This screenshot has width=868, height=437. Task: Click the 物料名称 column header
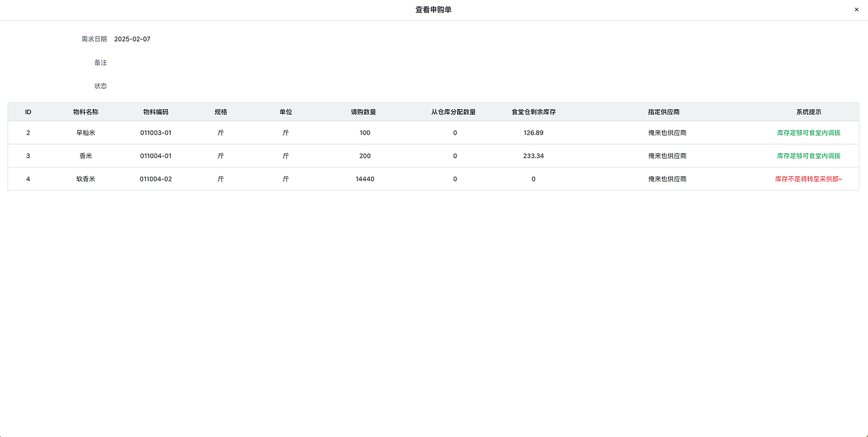85,112
